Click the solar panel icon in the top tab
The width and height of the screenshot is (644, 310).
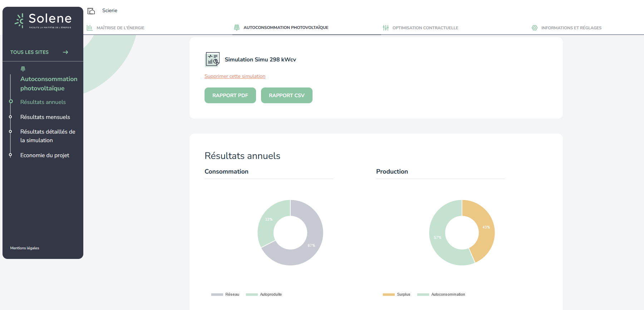click(x=237, y=27)
